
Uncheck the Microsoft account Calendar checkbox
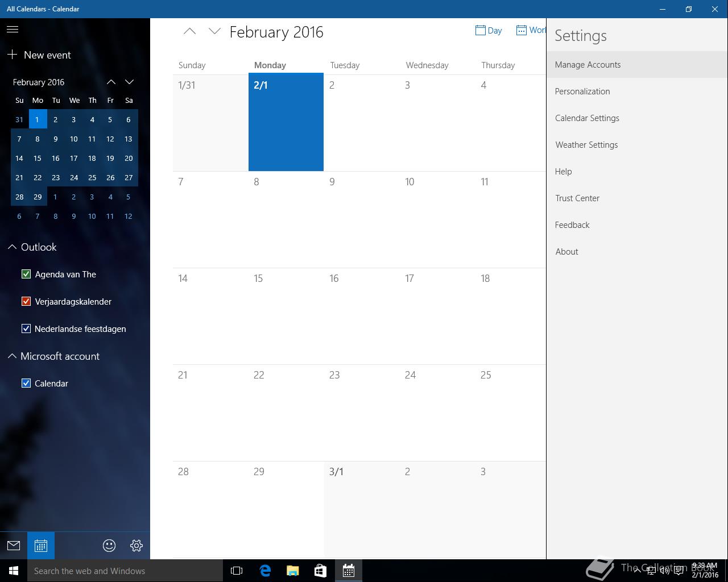26,383
